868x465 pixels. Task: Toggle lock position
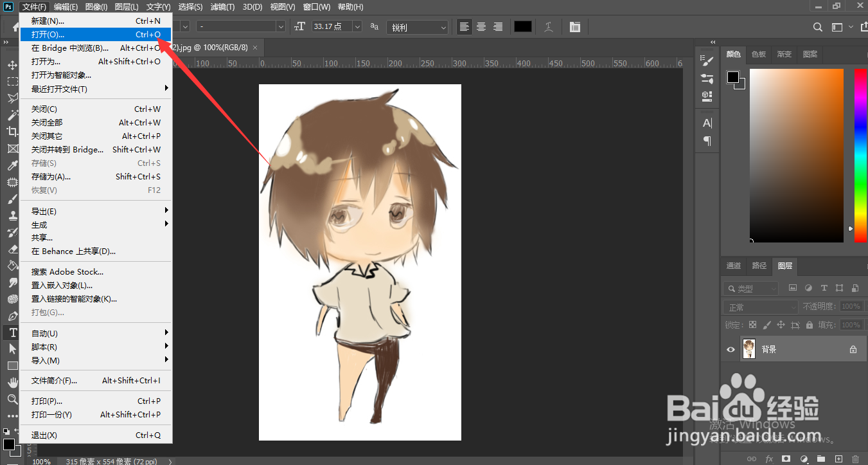(781, 325)
